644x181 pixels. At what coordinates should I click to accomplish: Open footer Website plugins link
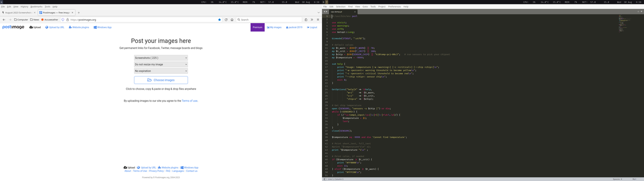click(x=169, y=167)
